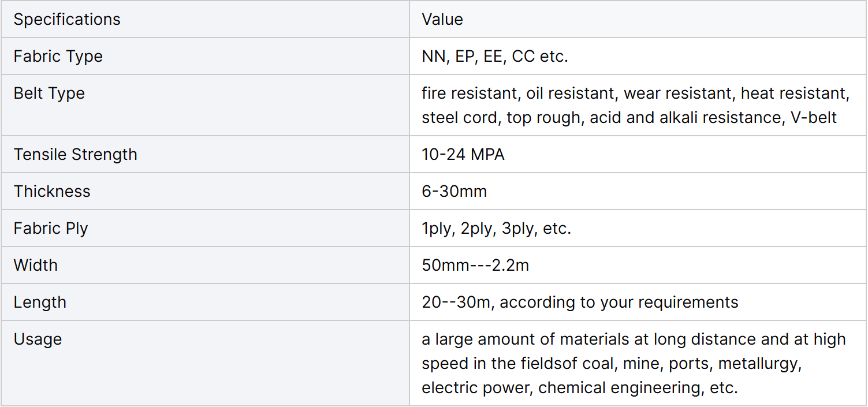The height and width of the screenshot is (407, 868).
Task: Select the Fabric Type label cell
Action: click(x=58, y=57)
